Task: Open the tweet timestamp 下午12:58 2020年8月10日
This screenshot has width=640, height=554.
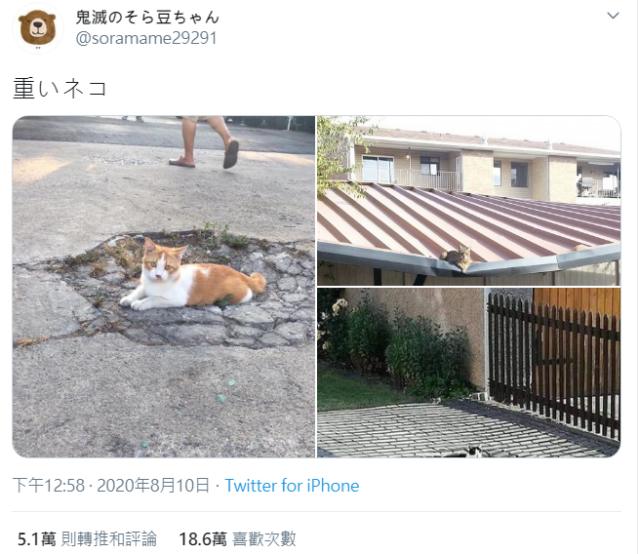Action: (x=111, y=486)
